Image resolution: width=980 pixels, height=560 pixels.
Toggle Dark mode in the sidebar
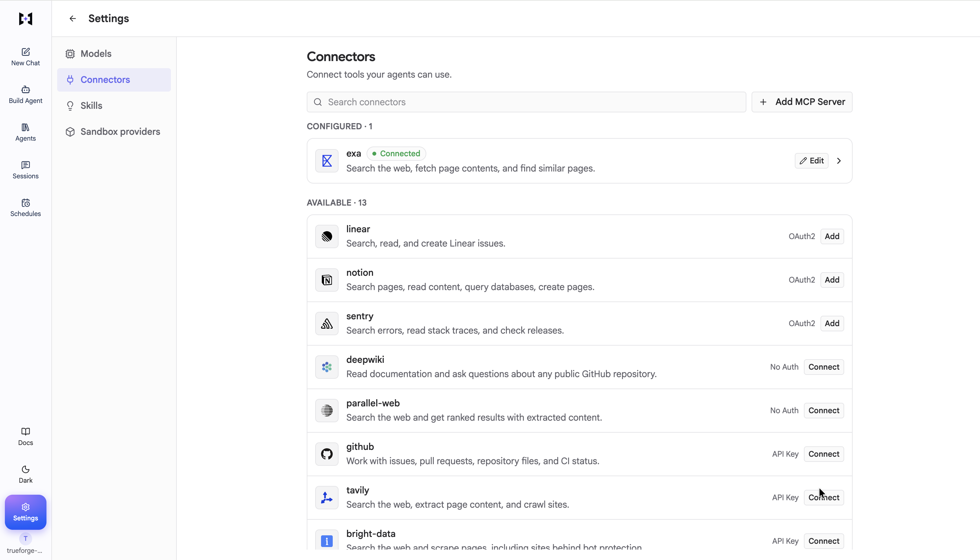(25, 474)
